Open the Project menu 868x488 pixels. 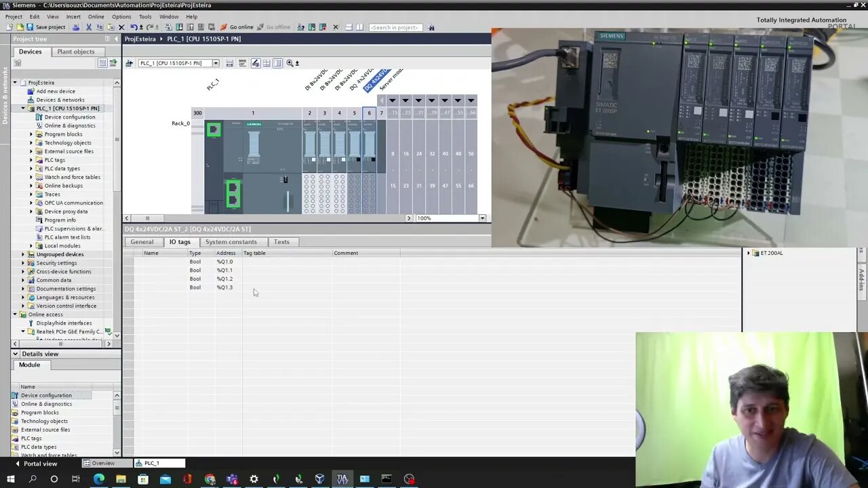14,16
